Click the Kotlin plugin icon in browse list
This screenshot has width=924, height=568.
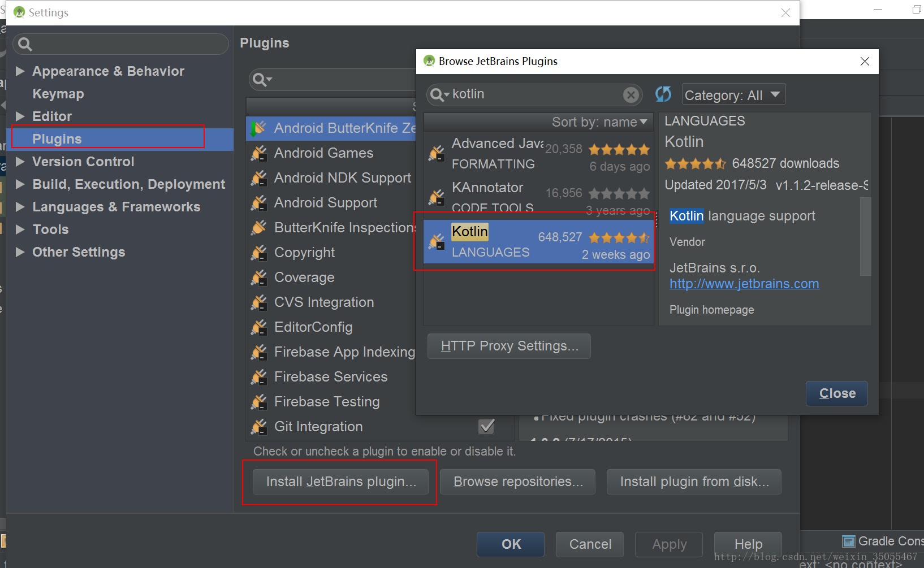tap(436, 241)
